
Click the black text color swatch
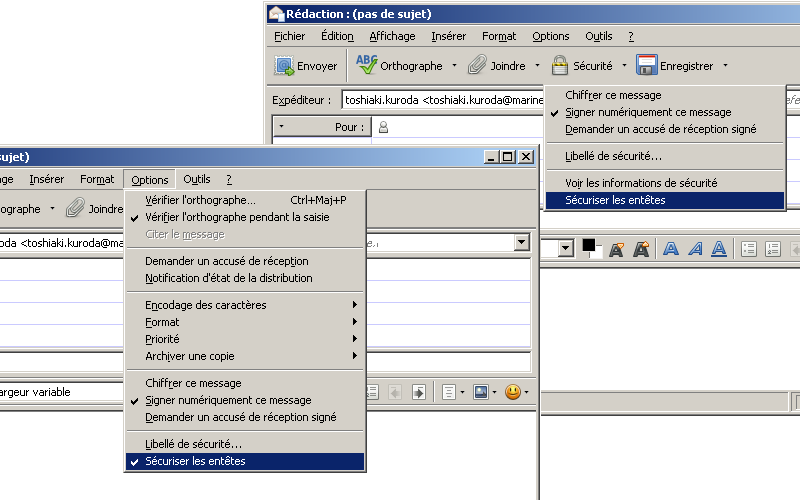coord(589,245)
